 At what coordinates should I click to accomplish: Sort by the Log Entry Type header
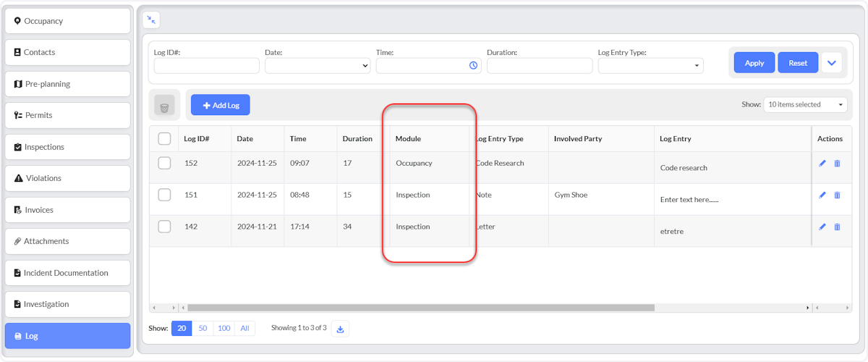coord(499,139)
